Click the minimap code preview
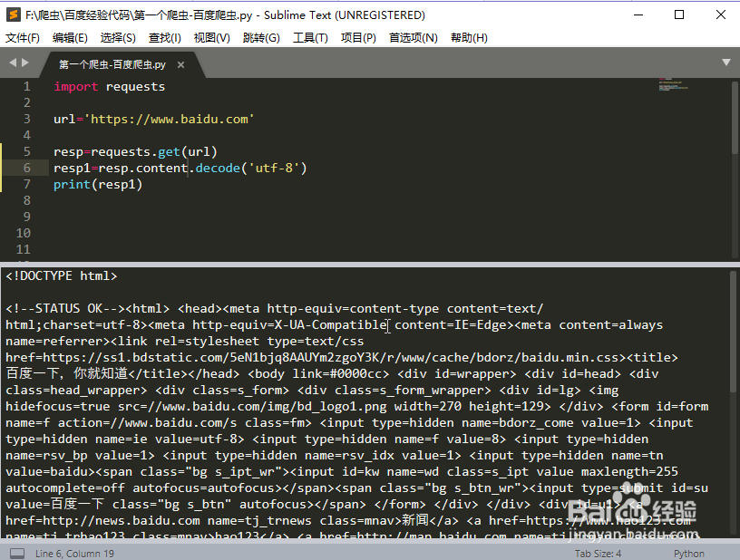The image size is (740, 560). click(x=674, y=84)
